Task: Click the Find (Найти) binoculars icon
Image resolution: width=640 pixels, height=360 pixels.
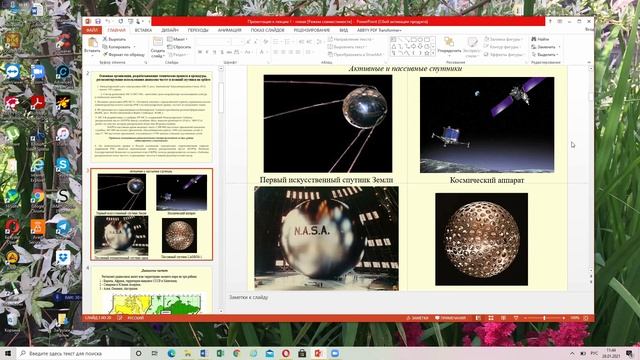Action: [x=534, y=39]
